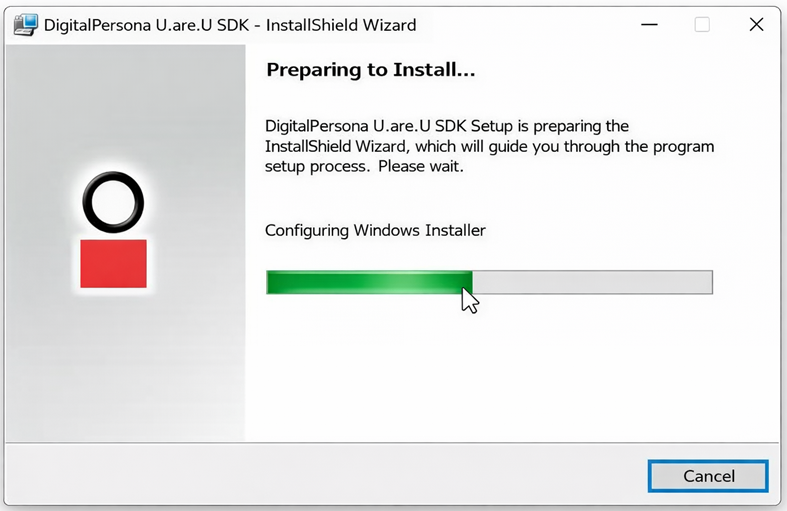The width and height of the screenshot is (787, 511).
Task: Click the greyed-out maximize button
Action: (702, 24)
